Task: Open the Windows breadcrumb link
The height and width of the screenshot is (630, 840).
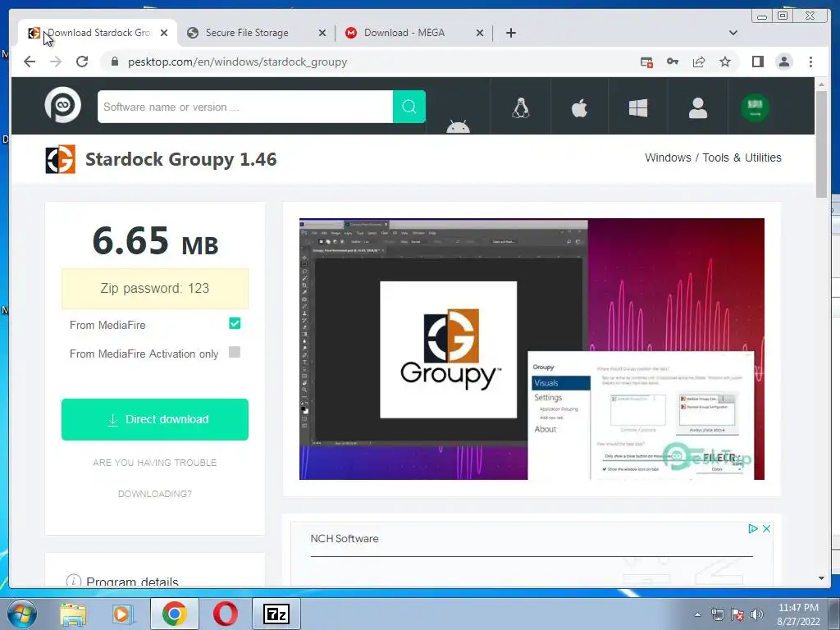Action: (x=668, y=157)
